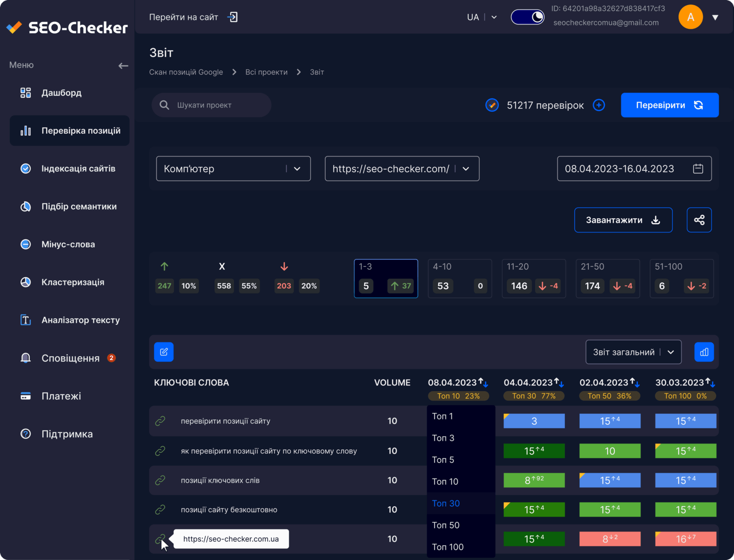Click the share icon button
734x560 pixels.
(x=699, y=220)
